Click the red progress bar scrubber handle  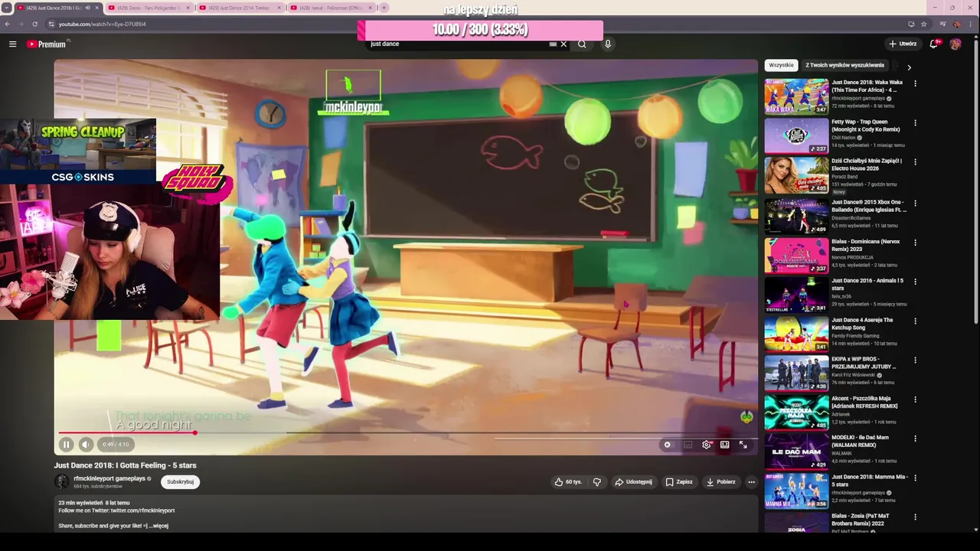[194, 433]
